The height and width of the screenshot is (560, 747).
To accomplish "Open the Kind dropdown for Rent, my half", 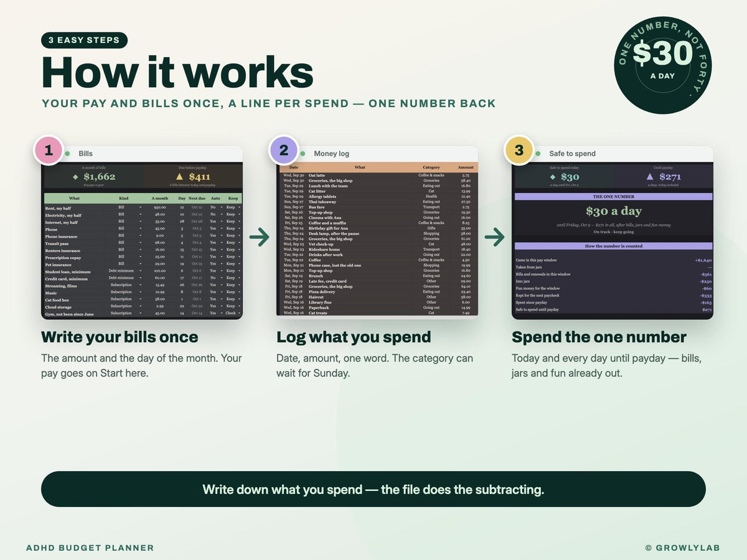I will pos(140,207).
